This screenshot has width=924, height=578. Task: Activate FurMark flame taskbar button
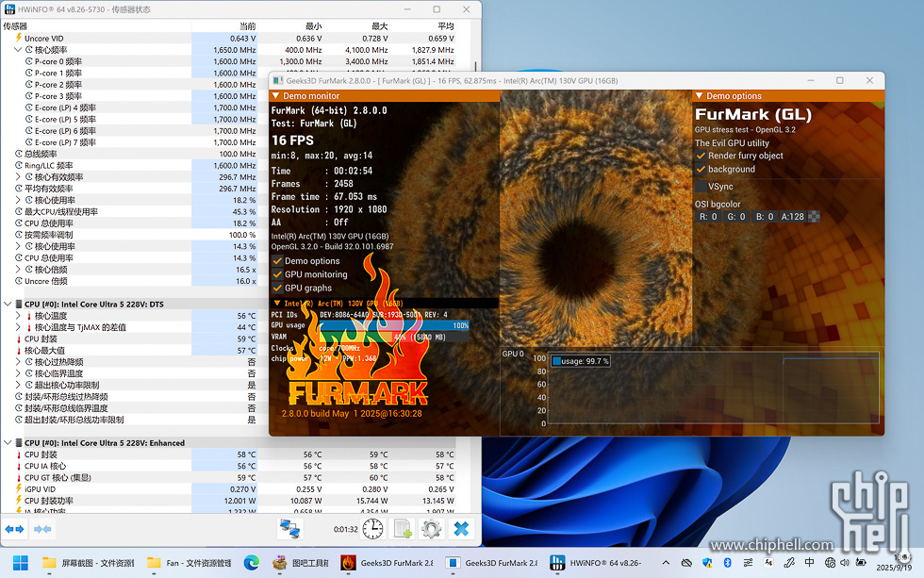[388, 563]
